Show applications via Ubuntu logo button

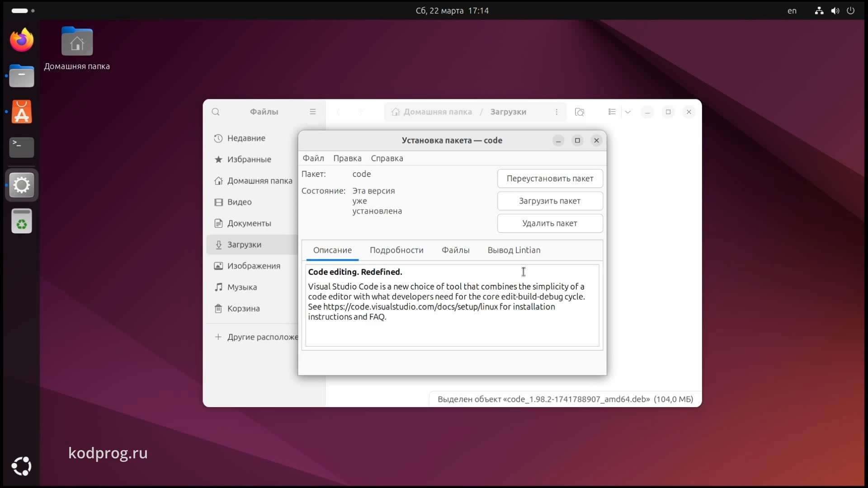point(22,466)
